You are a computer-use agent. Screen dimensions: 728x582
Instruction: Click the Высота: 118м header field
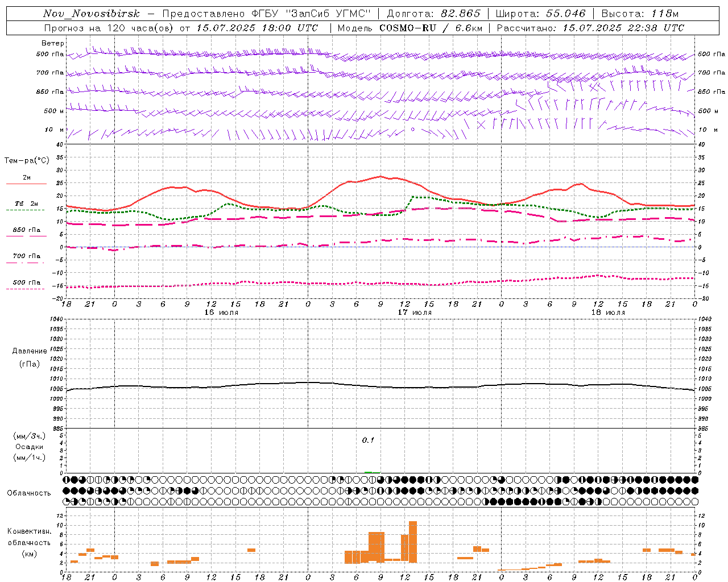(x=639, y=14)
